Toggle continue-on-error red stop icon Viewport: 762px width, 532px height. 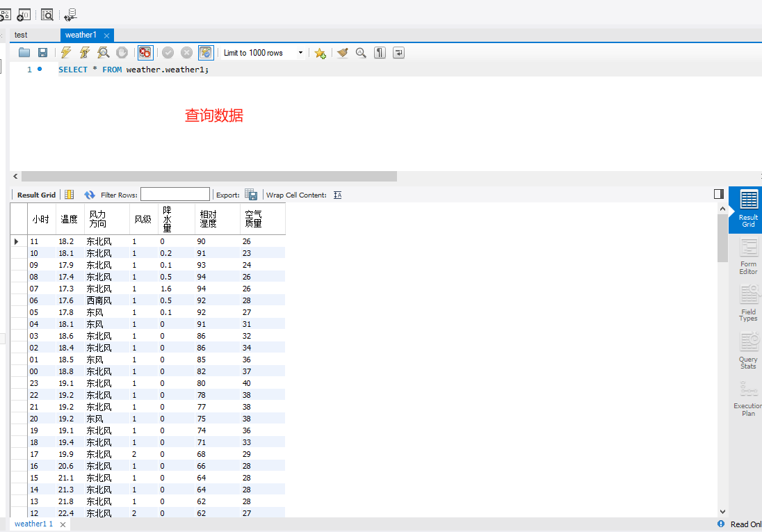pyautogui.click(x=145, y=53)
